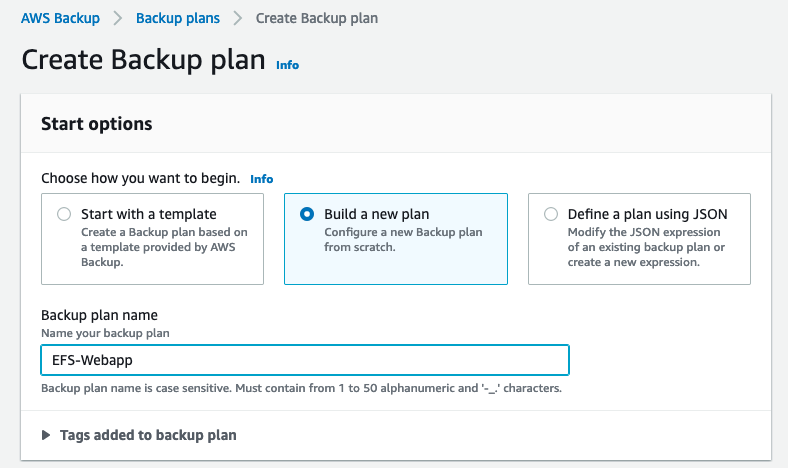Click the template card description text

163,247
